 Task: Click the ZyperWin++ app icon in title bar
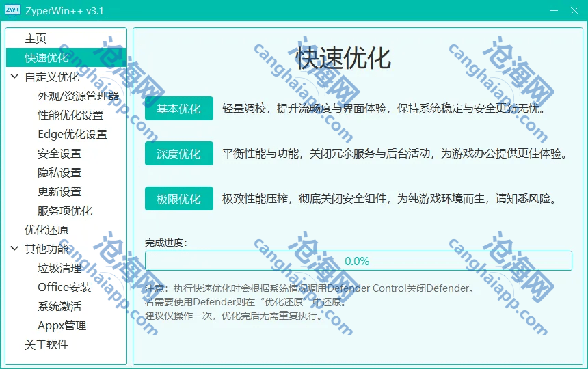12,10
